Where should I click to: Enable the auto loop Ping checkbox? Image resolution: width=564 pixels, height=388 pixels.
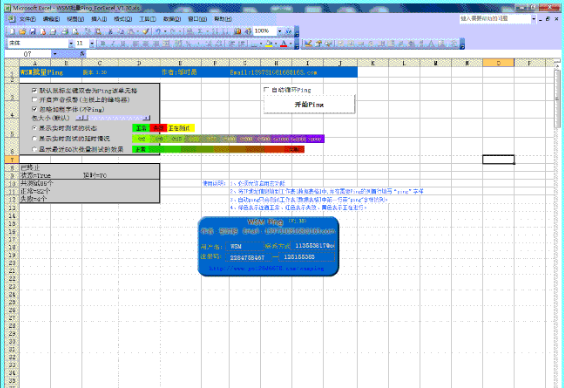[267, 90]
